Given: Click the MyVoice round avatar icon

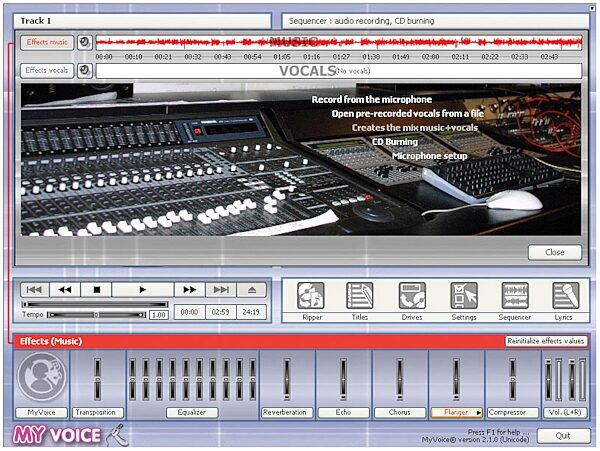Looking at the screenshot, I should (42, 376).
